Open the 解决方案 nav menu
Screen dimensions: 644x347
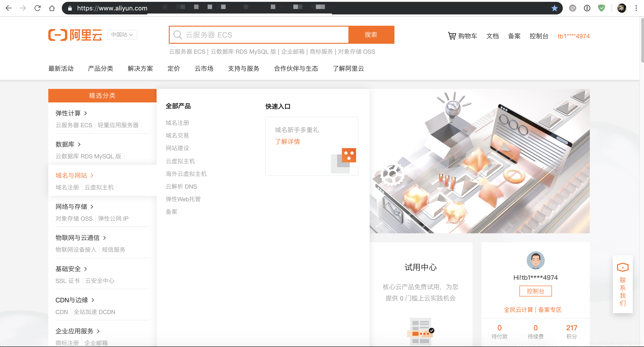[140, 69]
